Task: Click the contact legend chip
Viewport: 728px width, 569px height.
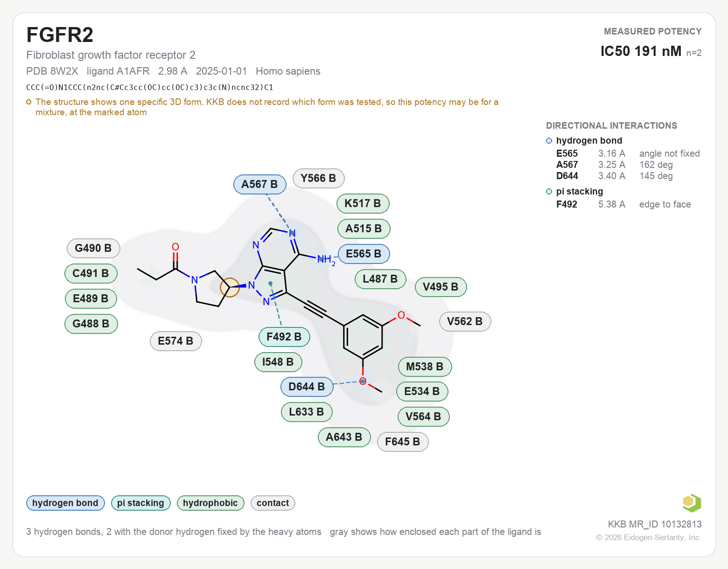Action: [273, 503]
